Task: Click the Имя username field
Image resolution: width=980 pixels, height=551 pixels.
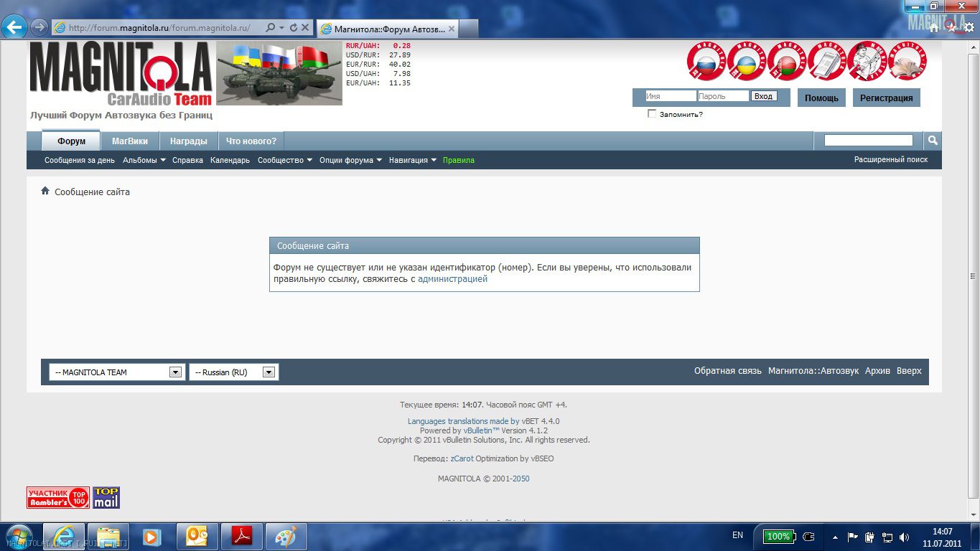Action: 670,96
